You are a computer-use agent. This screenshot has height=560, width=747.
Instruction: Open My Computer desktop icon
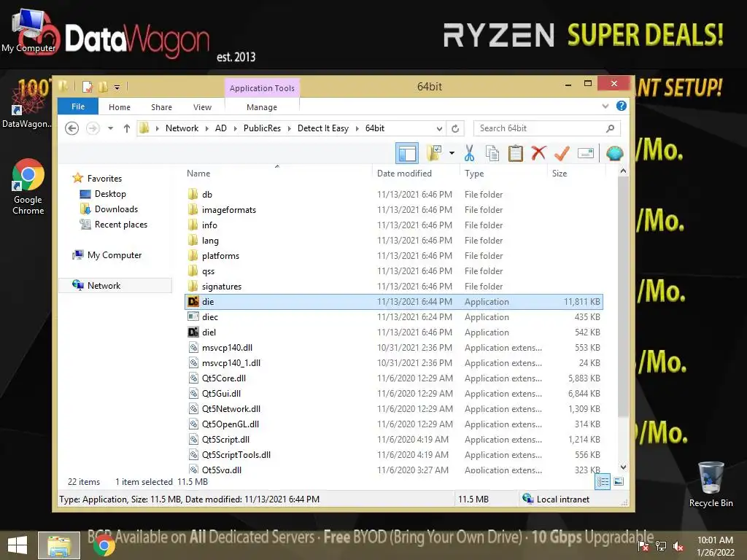(28, 31)
